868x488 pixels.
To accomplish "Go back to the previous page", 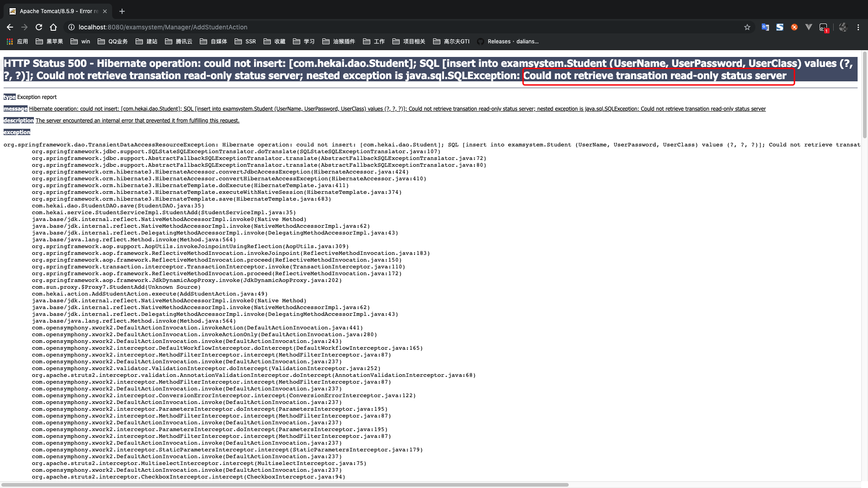I will tap(10, 27).
